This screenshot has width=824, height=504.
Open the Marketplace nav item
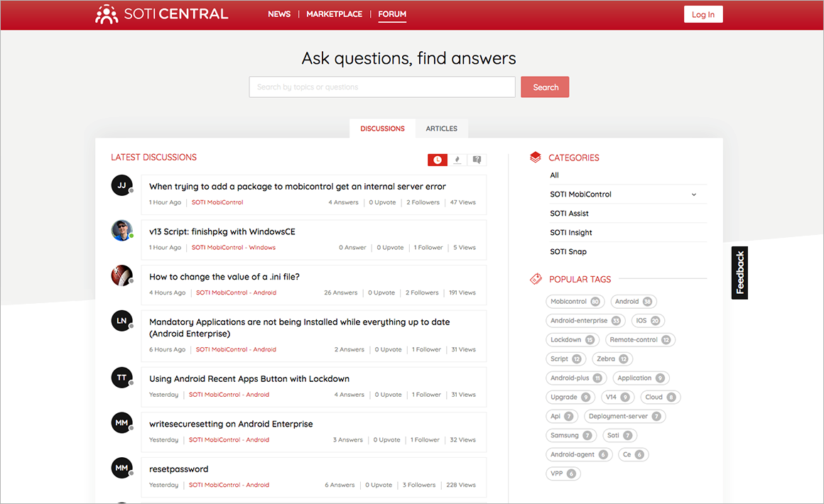[x=335, y=14]
